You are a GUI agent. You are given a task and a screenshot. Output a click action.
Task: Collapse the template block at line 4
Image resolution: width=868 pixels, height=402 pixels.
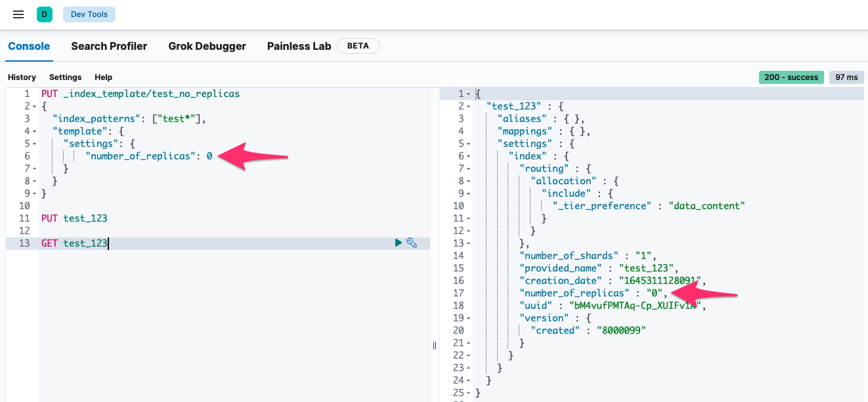[x=33, y=131]
